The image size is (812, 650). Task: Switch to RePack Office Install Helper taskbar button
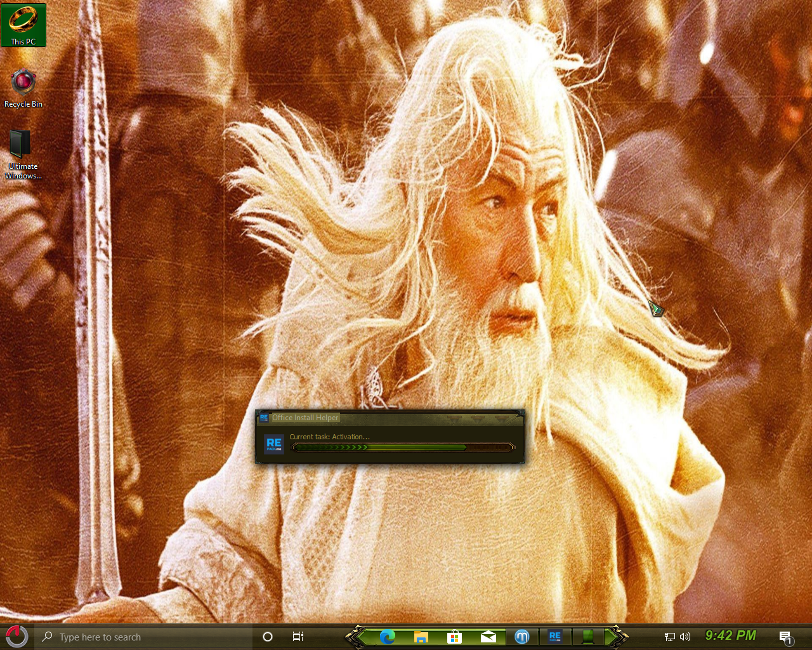click(x=555, y=637)
